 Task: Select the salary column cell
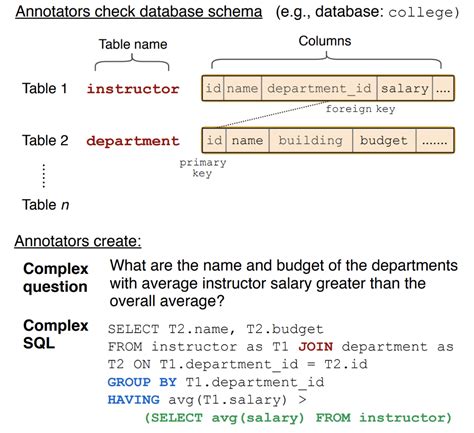pos(405,88)
